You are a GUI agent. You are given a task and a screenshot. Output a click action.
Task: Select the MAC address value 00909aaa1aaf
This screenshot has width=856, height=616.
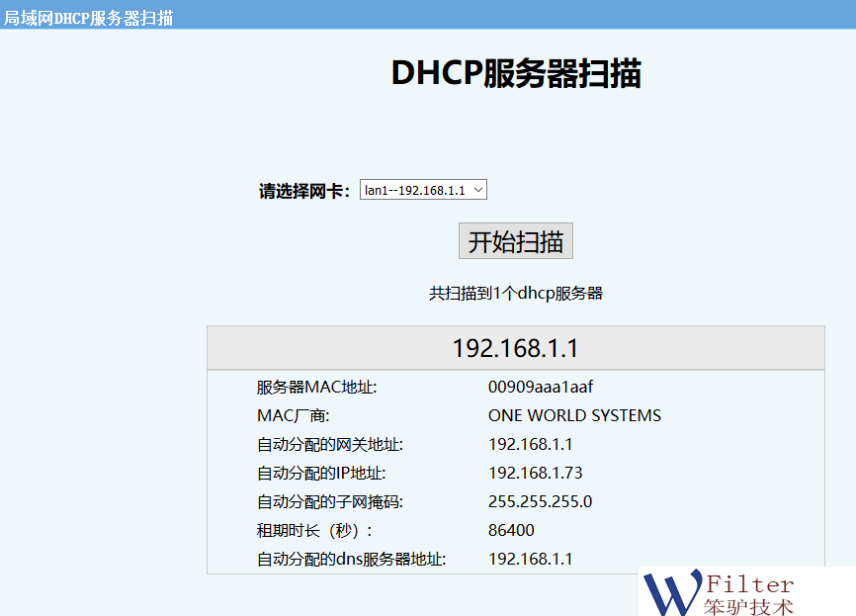click(x=541, y=387)
